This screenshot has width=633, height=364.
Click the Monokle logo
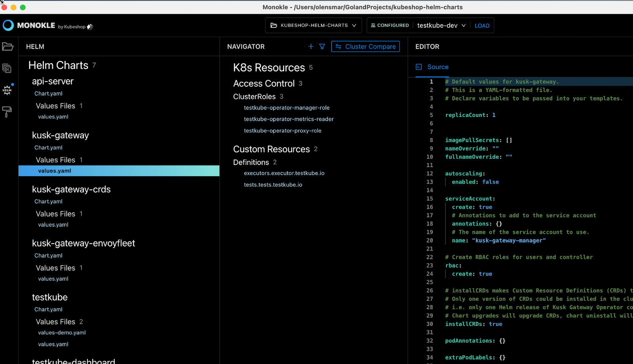coord(8,25)
